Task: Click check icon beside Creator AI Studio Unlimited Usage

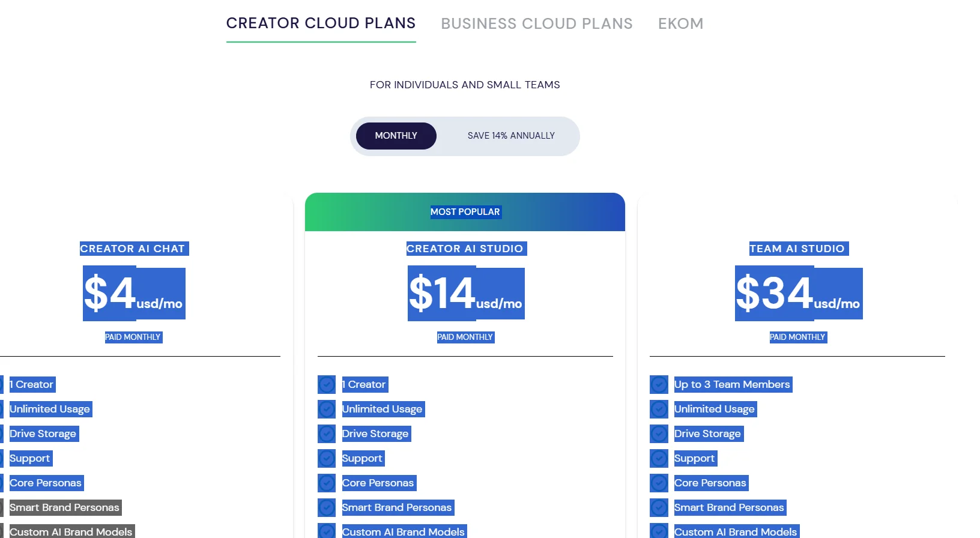Action: 327,409
